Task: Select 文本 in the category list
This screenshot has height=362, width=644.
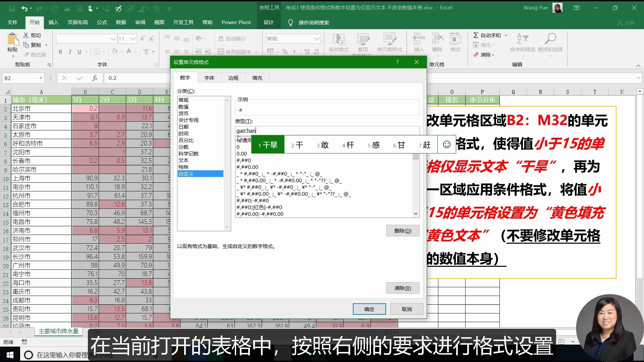Action: click(183, 160)
